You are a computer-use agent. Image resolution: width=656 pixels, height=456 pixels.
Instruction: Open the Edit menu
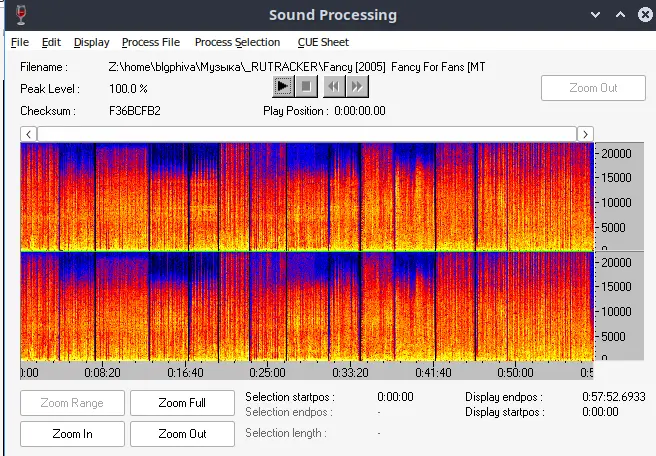tap(51, 42)
